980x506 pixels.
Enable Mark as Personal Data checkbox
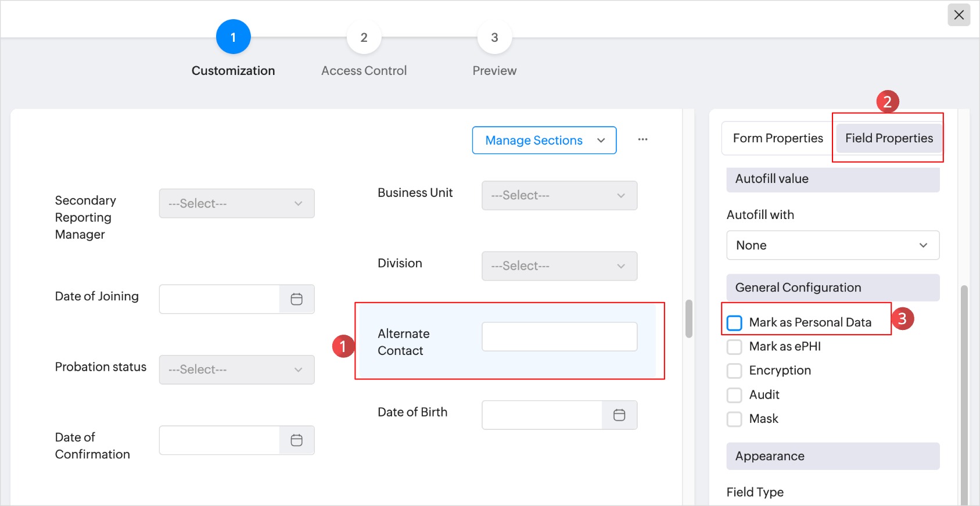pos(734,323)
